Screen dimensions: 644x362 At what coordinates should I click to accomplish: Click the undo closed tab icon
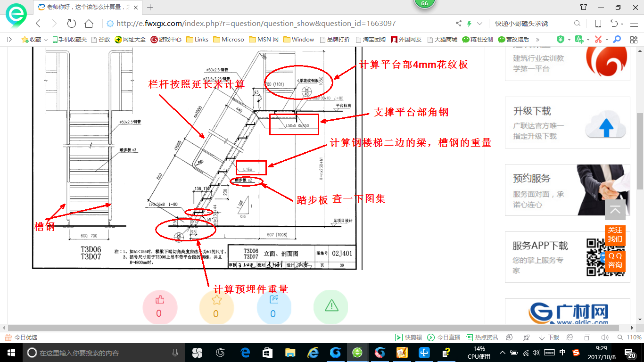(614, 24)
